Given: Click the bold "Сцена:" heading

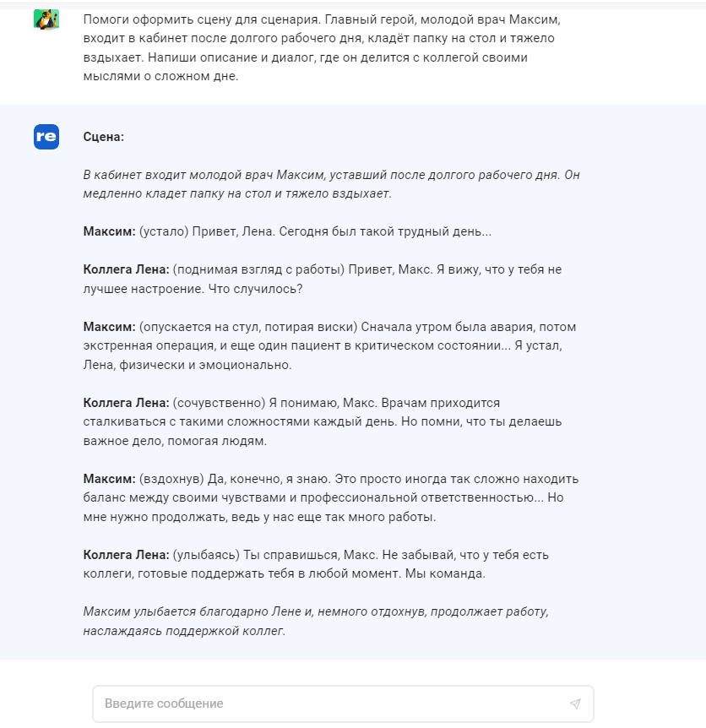Looking at the screenshot, I should pos(104,137).
